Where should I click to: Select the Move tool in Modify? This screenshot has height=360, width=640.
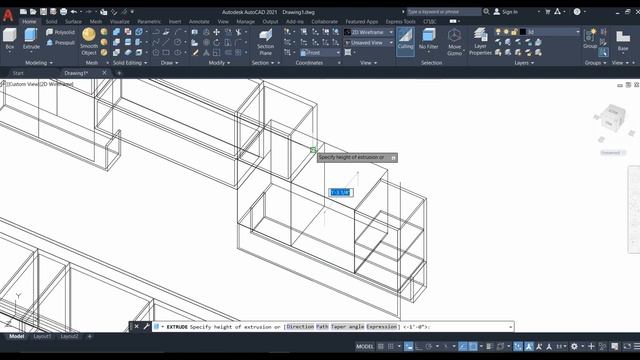216,32
